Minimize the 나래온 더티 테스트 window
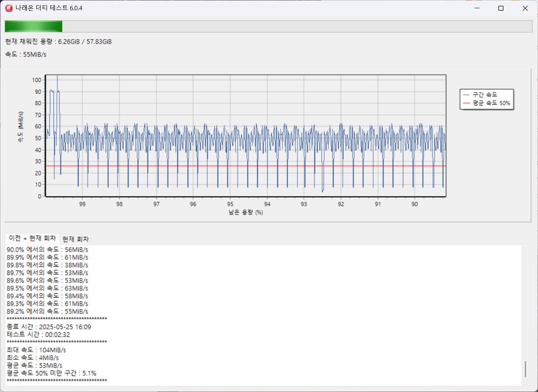Viewport: 538px width, 392px height. pos(477,8)
